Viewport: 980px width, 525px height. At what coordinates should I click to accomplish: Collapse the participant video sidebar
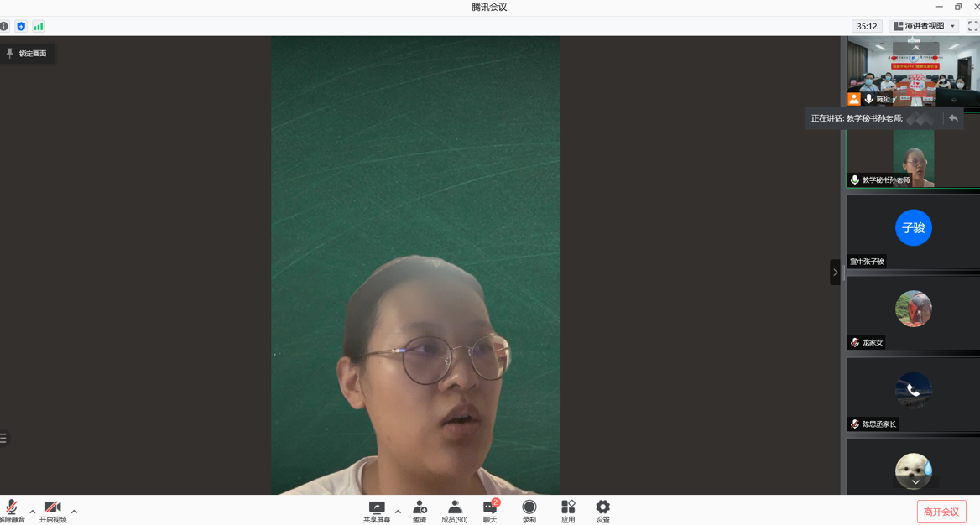click(835, 273)
